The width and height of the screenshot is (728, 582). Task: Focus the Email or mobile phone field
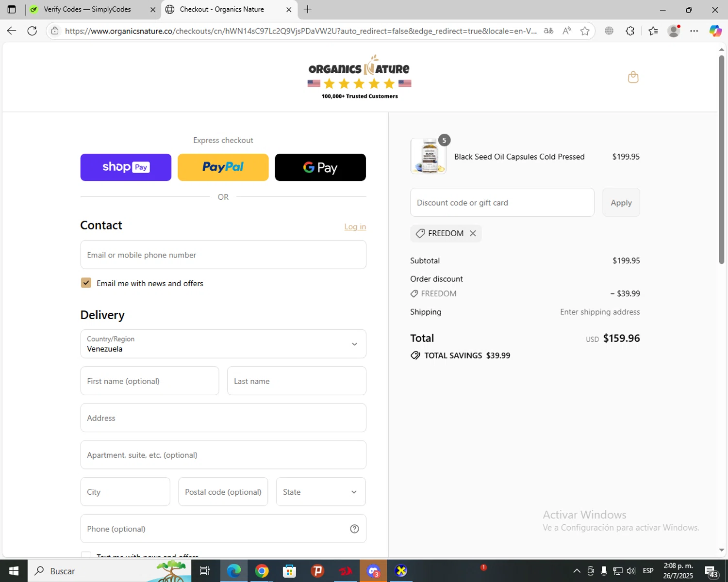coord(223,255)
